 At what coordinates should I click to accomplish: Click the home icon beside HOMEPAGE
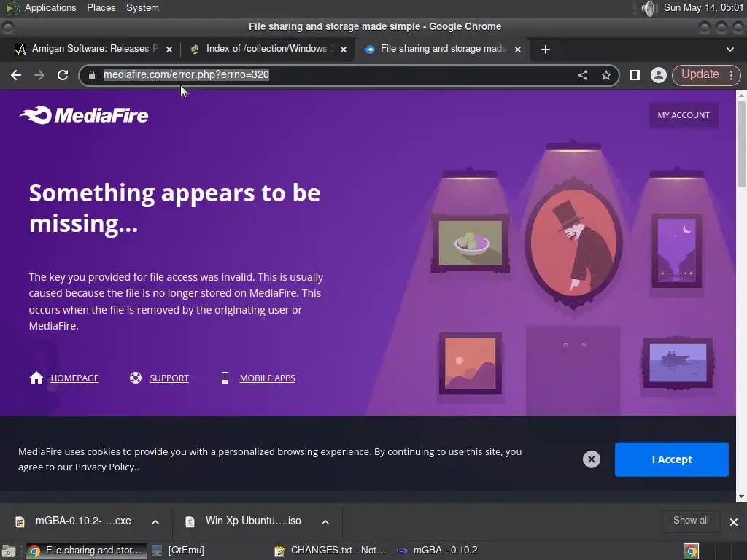[36, 378]
